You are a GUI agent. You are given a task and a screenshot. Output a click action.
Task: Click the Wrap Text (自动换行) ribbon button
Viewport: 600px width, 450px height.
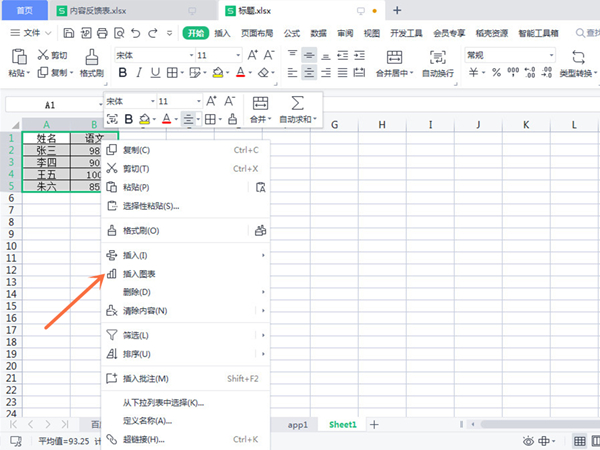(x=438, y=62)
